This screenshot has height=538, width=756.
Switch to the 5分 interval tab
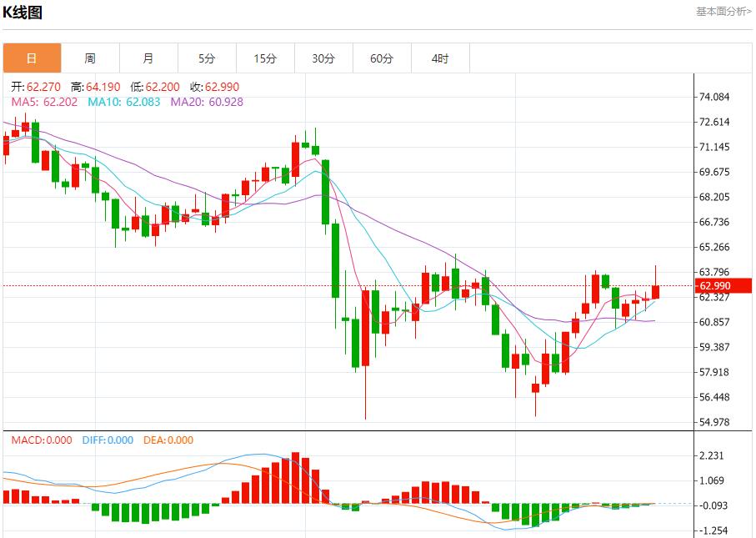pyautogui.click(x=207, y=58)
